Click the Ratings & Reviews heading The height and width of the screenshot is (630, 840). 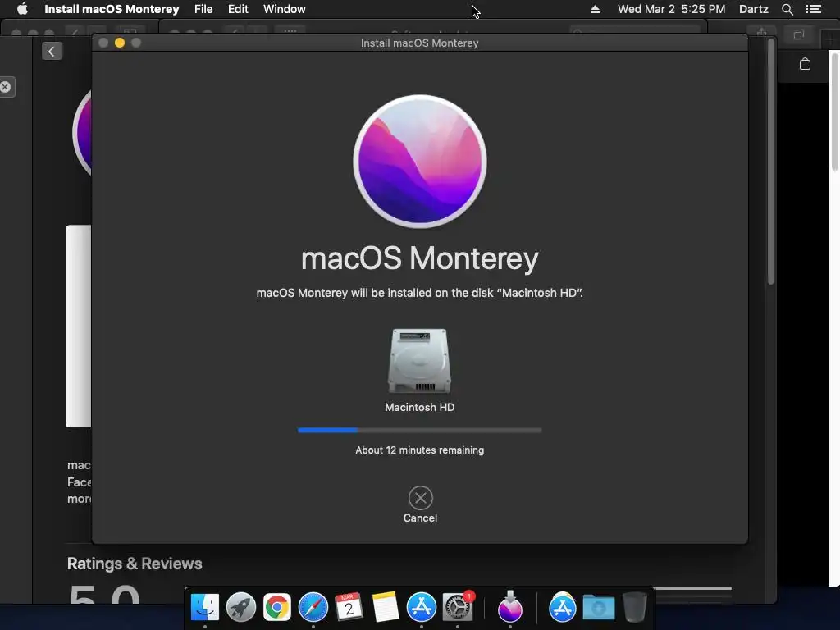coord(135,564)
